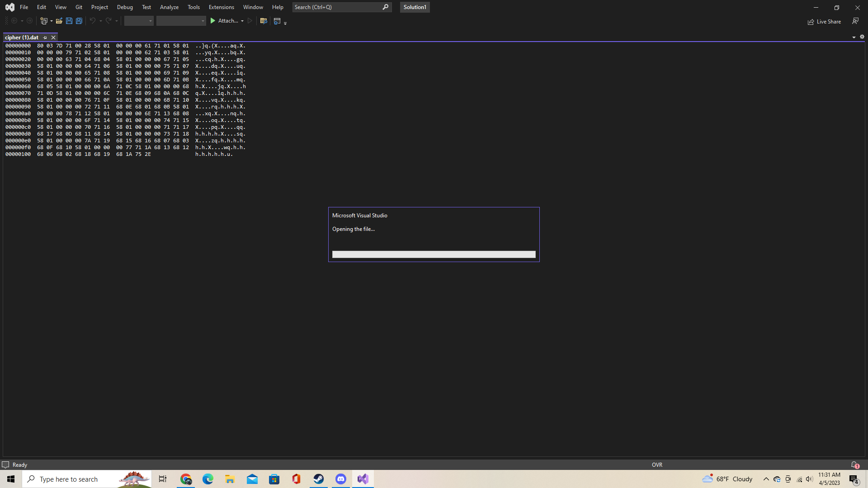Click the Save All icon
Viewport: 868px width, 488px height.
click(79, 21)
